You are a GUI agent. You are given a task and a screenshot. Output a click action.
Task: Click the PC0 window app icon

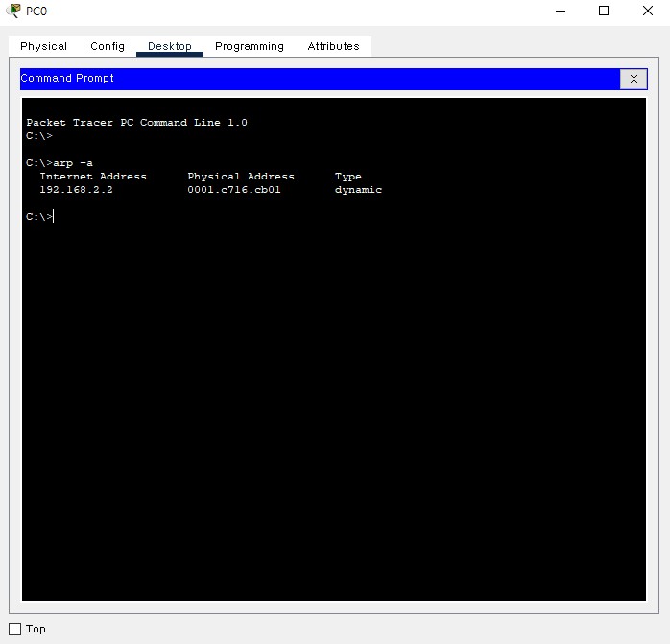(13, 11)
